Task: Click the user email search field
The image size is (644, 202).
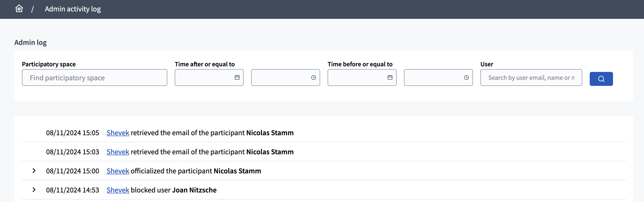Action: tap(531, 77)
